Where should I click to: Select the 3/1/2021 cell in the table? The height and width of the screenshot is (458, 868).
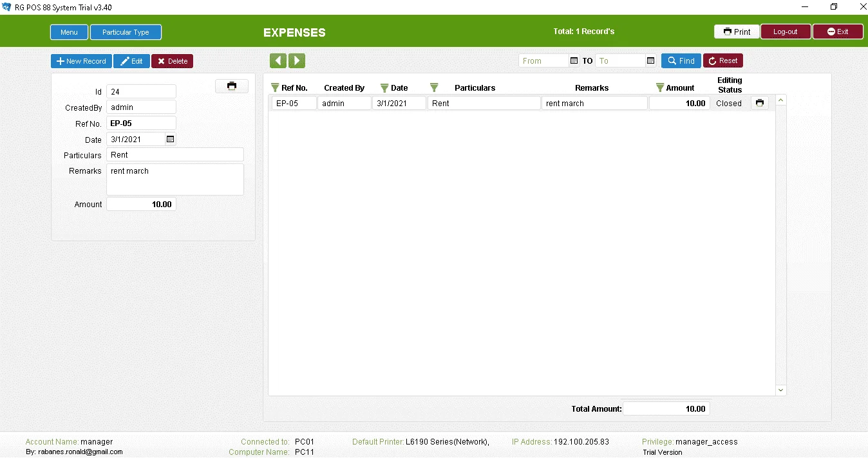point(399,103)
